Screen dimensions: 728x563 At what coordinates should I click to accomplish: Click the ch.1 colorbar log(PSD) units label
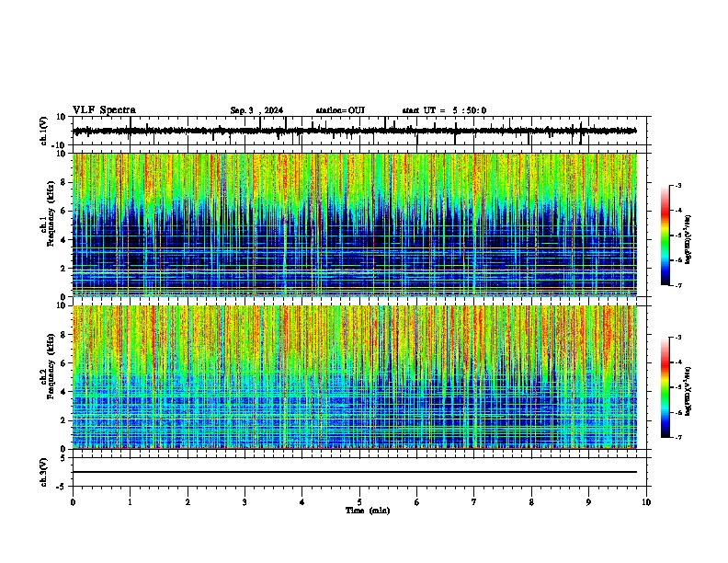pyautogui.click(x=688, y=240)
